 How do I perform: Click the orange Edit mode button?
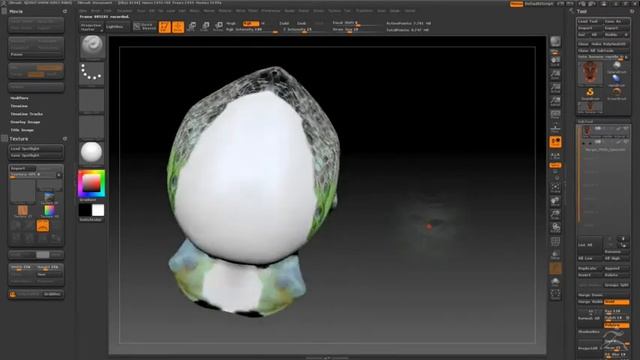pos(164,27)
